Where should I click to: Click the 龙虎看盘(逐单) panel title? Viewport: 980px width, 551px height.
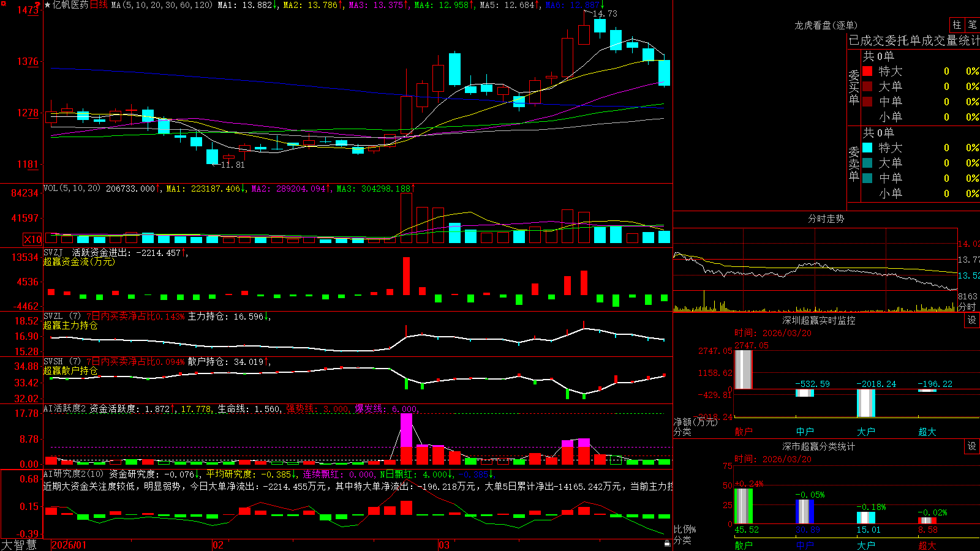[826, 25]
